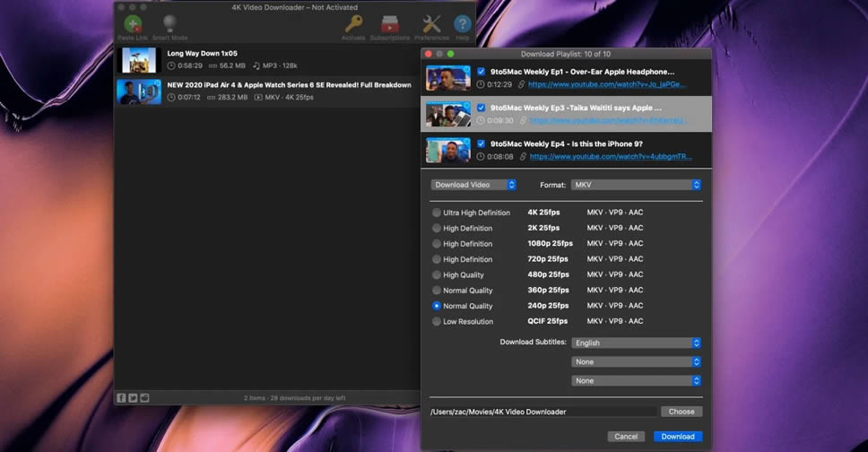Open the Subscriptions toolbar icon
Screen dimensions: 868x452
click(x=390, y=24)
